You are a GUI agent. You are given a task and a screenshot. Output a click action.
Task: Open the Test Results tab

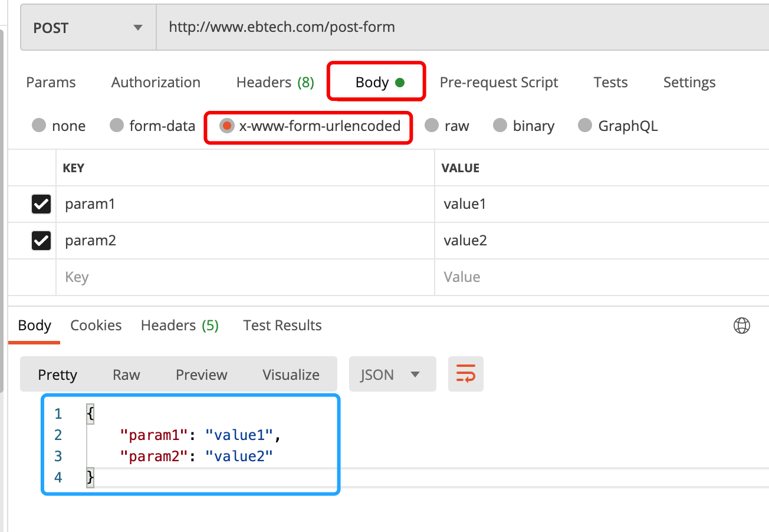pos(282,326)
